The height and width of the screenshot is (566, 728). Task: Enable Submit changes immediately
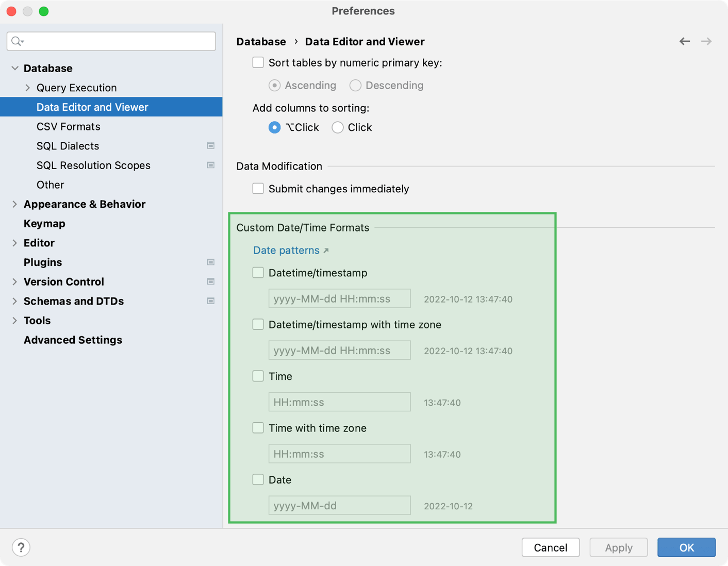[258, 188]
